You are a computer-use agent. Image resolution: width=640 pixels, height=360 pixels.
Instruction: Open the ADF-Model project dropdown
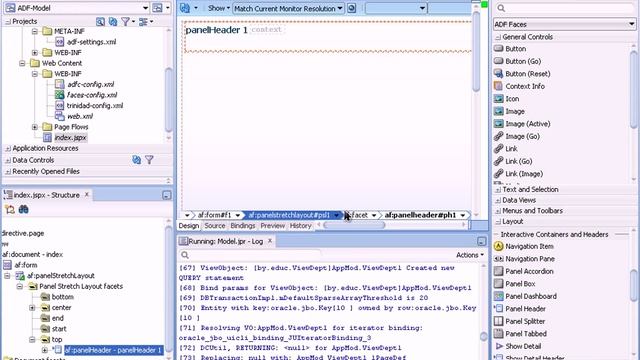pos(145,8)
